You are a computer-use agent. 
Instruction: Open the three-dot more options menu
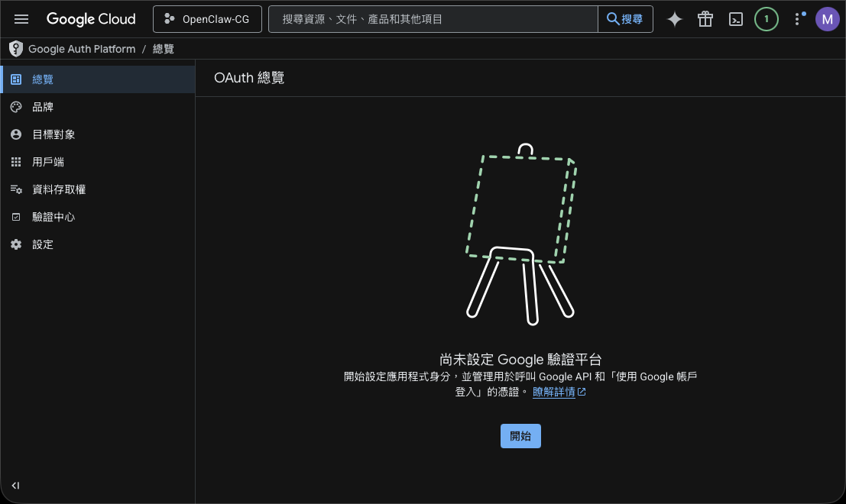click(798, 19)
